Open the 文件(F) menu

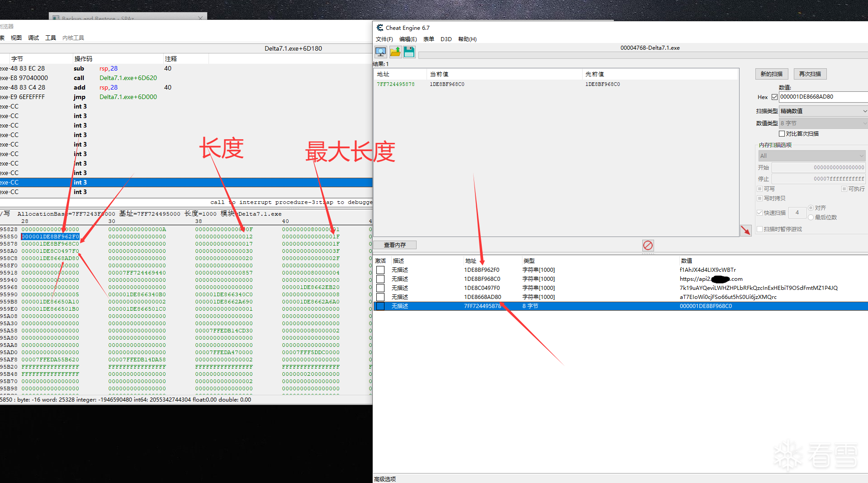384,39
